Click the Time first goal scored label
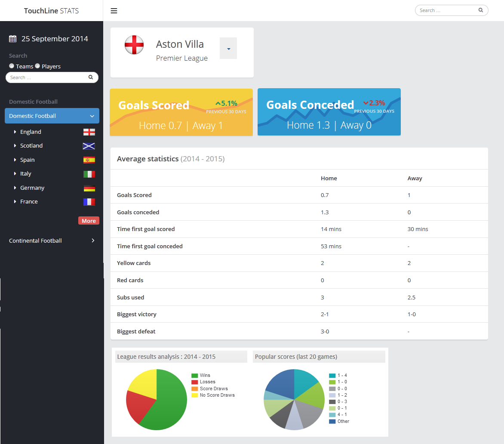This screenshot has height=444, width=504. click(146, 229)
